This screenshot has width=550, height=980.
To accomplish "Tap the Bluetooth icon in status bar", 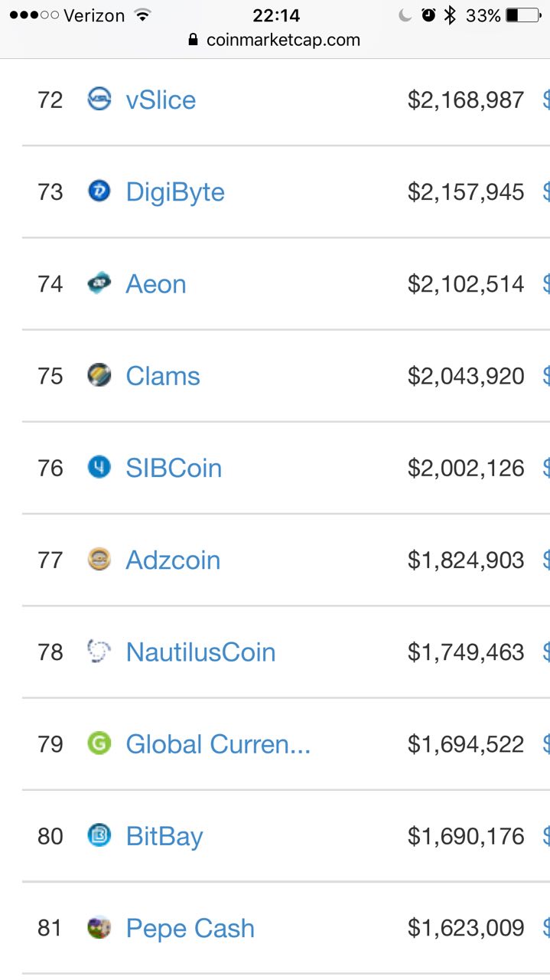I will pyautogui.click(x=450, y=15).
